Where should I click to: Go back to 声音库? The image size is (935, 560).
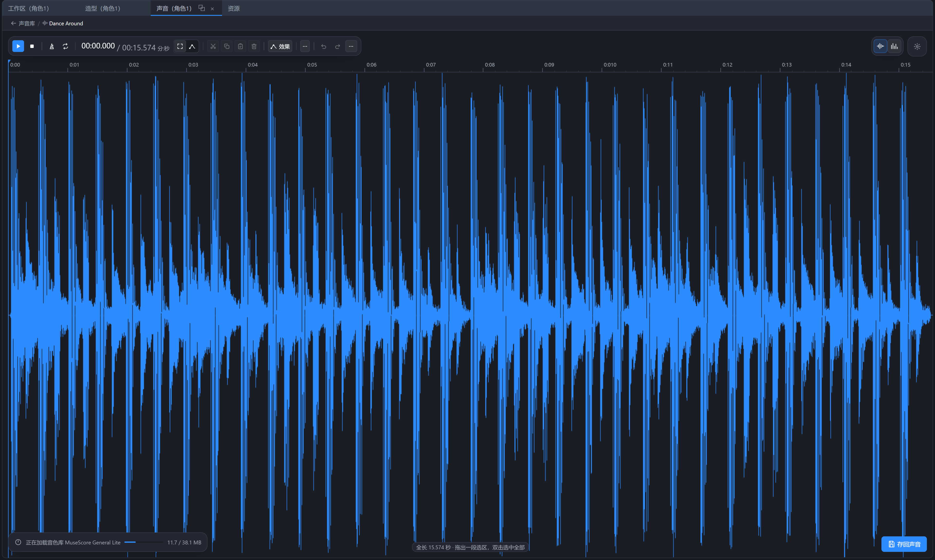[x=27, y=23]
